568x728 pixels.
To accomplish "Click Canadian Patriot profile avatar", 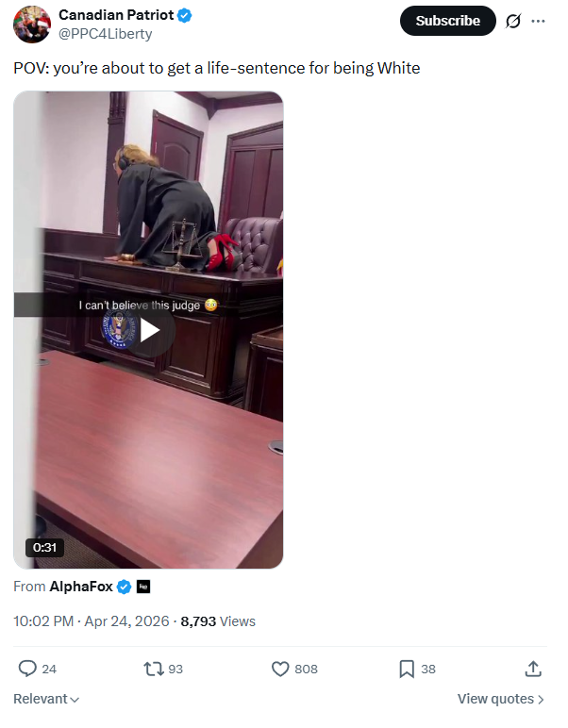I will click(x=31, y=25).
